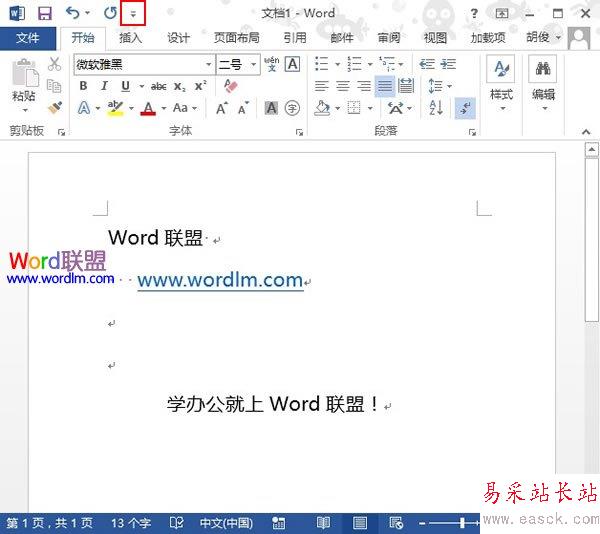Open the Word Help question mark

[474, 14]
